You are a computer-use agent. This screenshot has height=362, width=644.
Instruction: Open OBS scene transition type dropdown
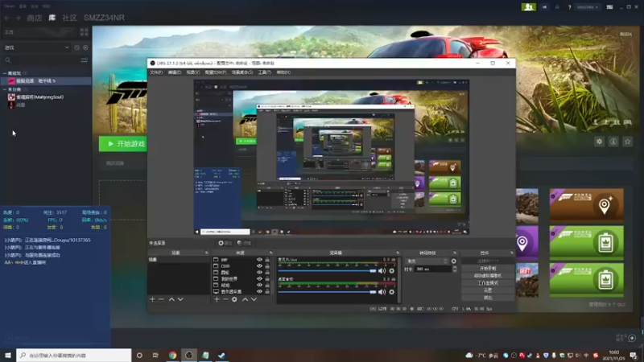(x=427, y=261)
